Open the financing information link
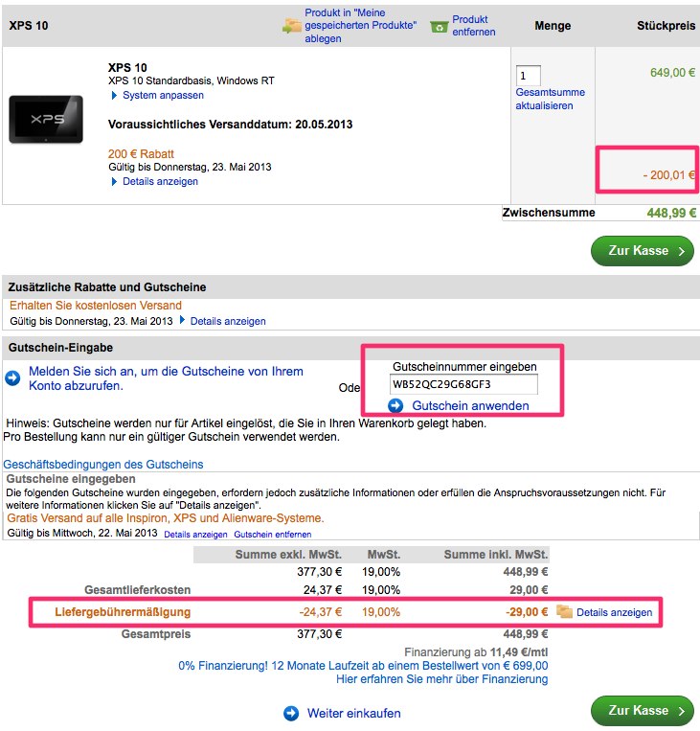 (x=441, y=679)
